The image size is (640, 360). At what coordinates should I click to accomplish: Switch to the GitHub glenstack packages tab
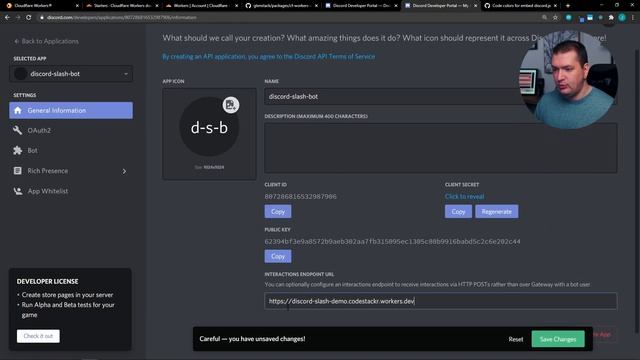coord(282,6)
